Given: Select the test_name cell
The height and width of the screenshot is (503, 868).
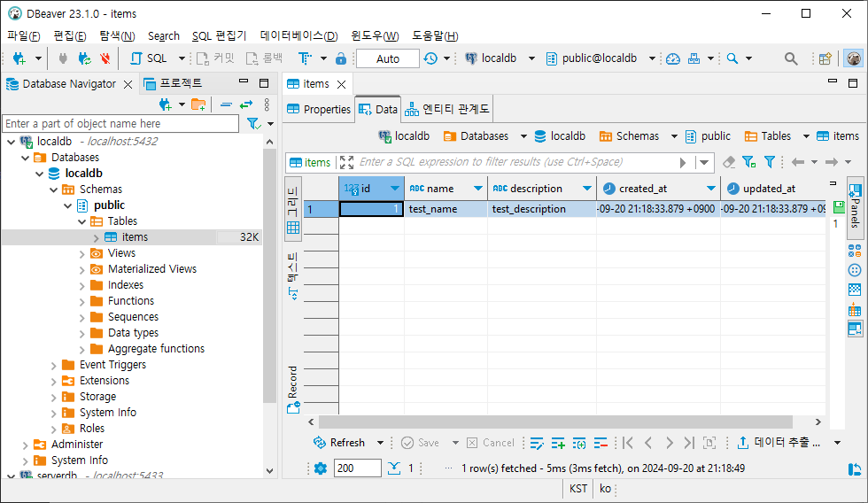Looking at the screenshot, I should pos(446,209).
